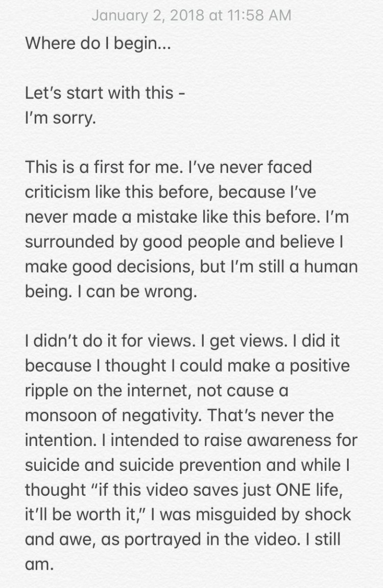Image resolution: width=383 pixels, height=588 pixels.
Task: Tap the note timestamp January 2, 2018
Action: (191, 15)
